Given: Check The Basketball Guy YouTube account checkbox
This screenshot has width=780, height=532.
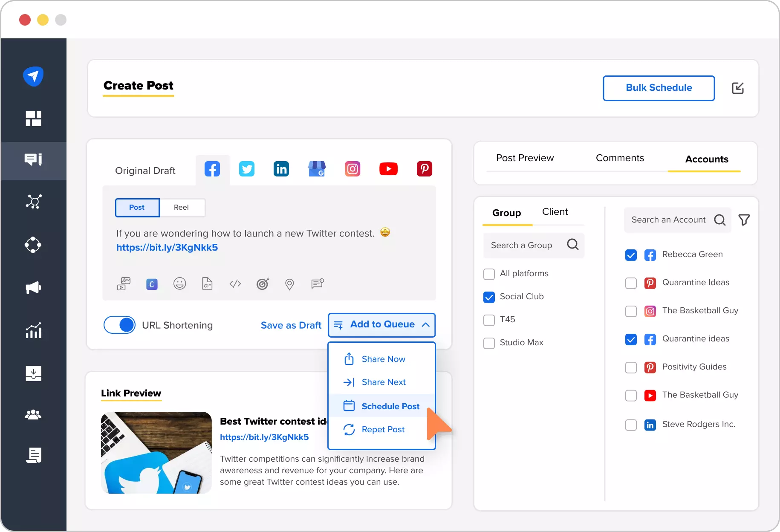Looking at the screenshot, I should pyautogui.click(x=631, y=396).
